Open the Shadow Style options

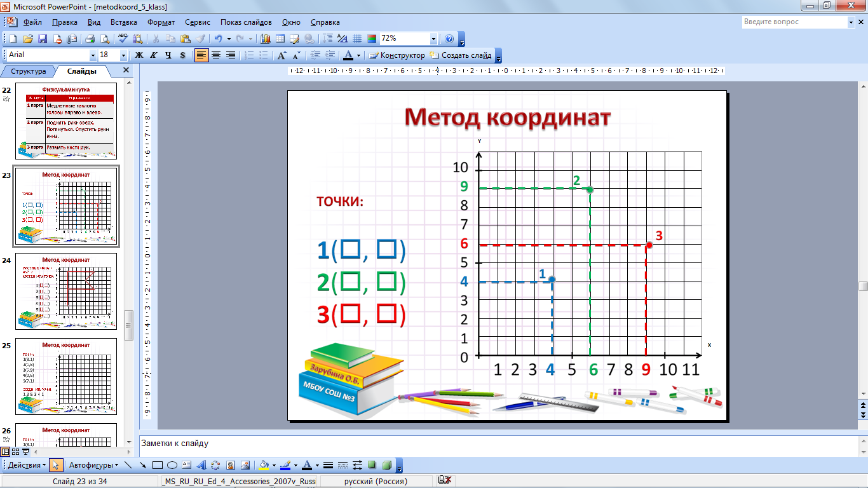372,464
